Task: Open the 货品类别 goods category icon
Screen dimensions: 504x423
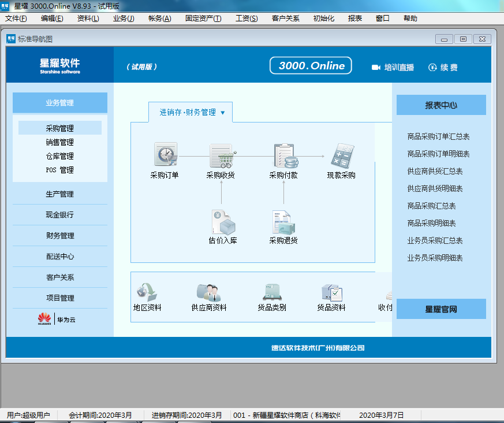Action: pyautogui.click(x=272, y=292)
